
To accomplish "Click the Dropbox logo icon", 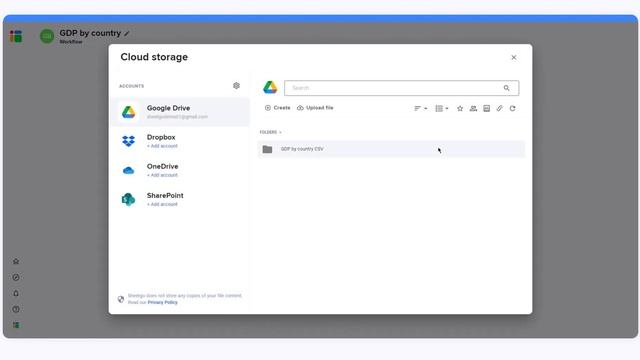I will coord(129,141).
